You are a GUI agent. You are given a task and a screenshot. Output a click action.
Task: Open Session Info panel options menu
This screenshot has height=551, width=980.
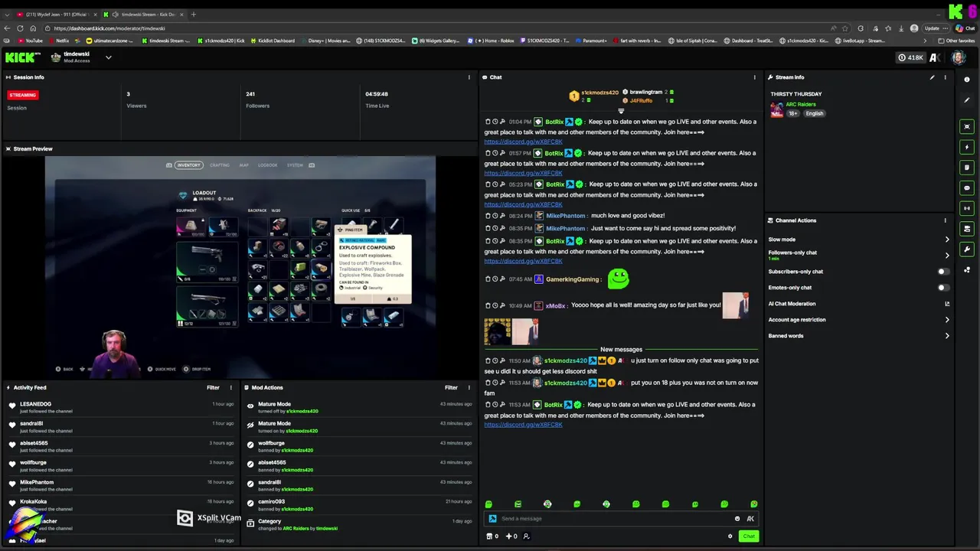(469, 77)
